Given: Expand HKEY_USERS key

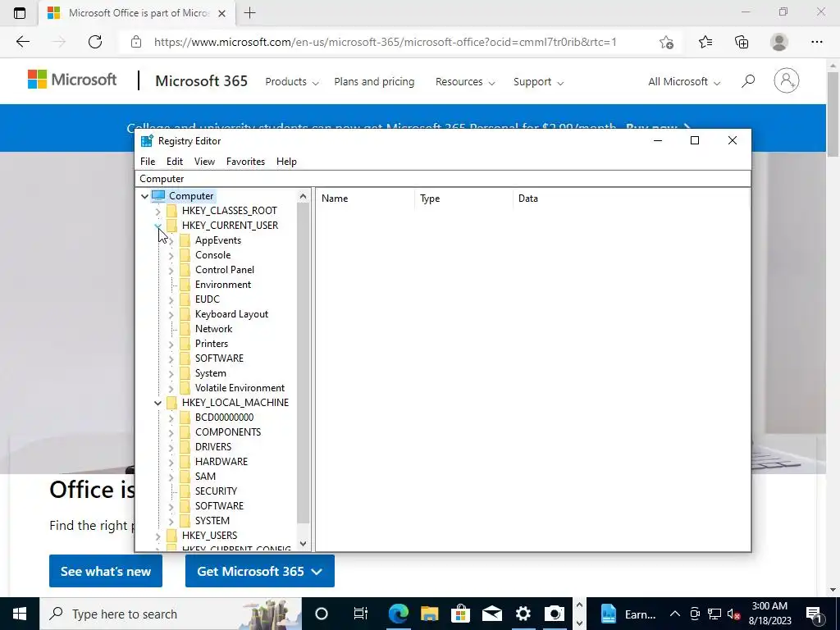Looking at the screenshot, I should [157, 536].
